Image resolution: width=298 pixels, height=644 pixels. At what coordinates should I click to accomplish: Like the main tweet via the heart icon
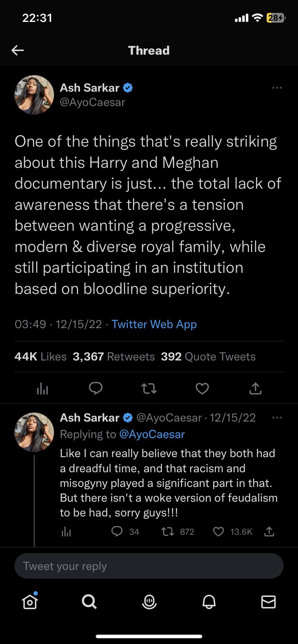pos(202,388)
